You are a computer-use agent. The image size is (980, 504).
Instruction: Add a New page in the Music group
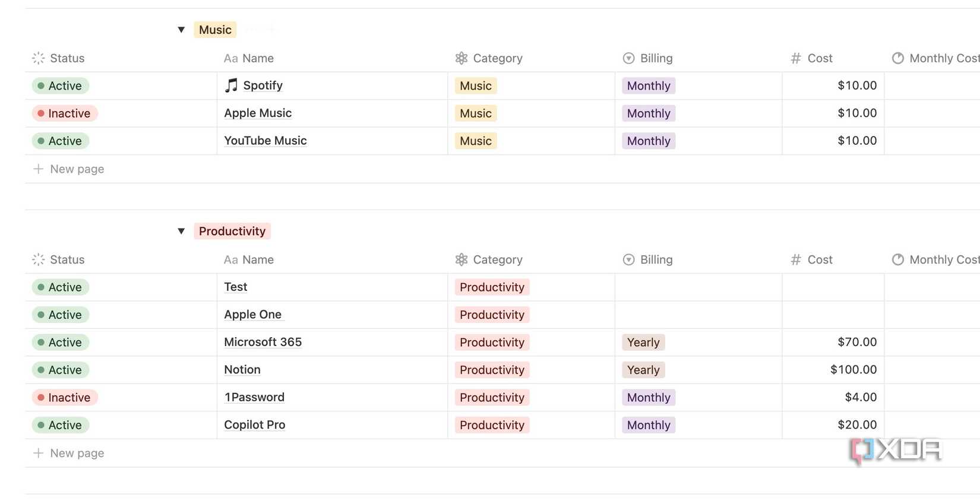(69, 169)
